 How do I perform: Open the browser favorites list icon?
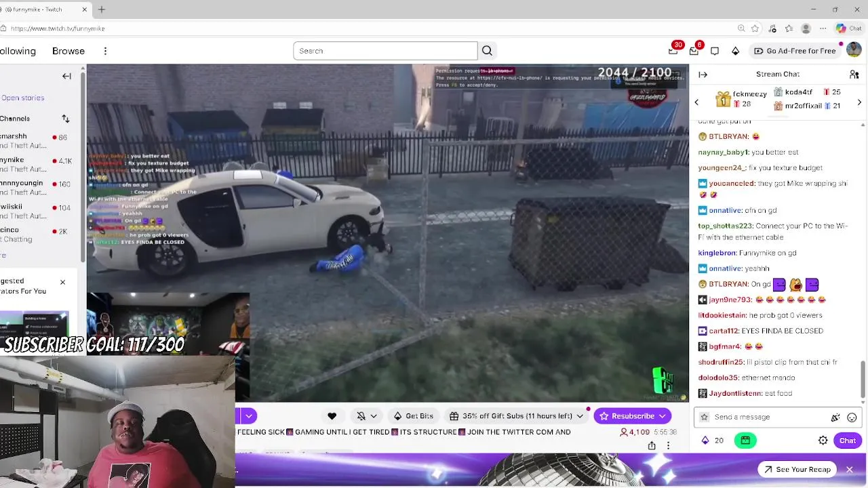pyautogui.click(x=789, y=28)
